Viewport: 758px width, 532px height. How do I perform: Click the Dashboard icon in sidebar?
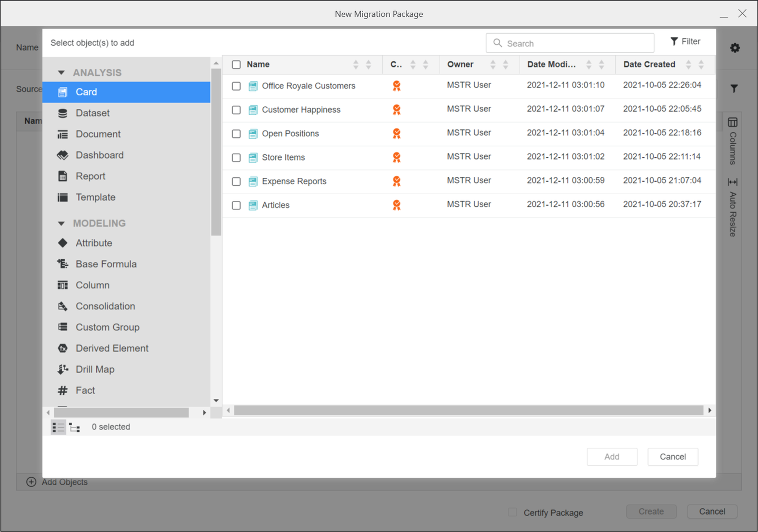coord(63,155)
